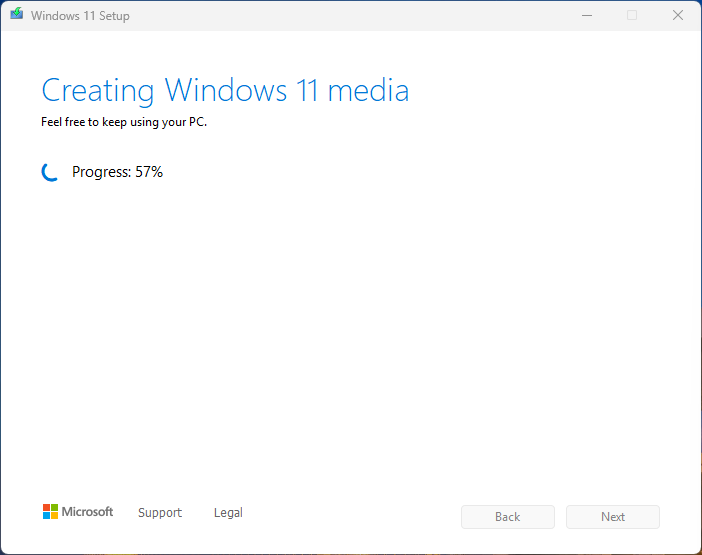702x555 pixels.
Task: Minimize the Windows 11 Setup window
Action: (585, 15)
